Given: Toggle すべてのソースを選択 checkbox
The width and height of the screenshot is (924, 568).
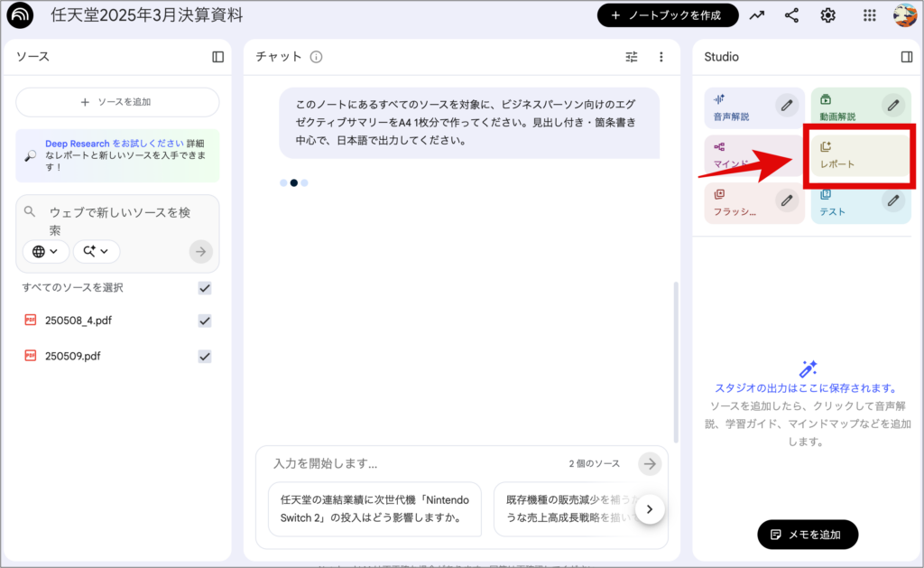Looking at the screenshot, I should [x=205, y=288].
